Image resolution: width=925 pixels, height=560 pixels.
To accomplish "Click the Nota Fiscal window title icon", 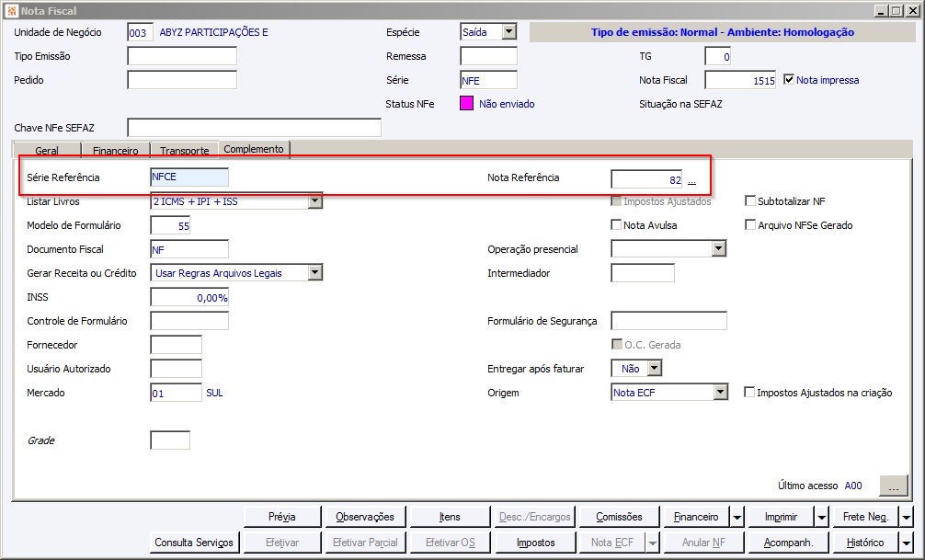I will click(11, 11).
